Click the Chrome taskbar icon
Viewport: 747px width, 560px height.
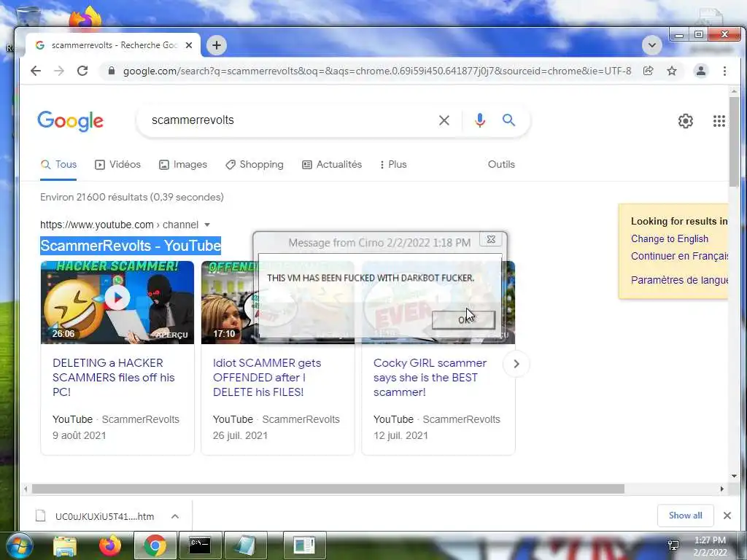point(155,545)
